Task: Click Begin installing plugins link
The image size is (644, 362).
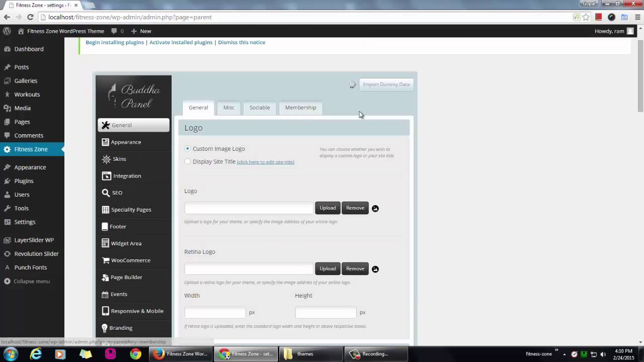Action: point(115,42)
